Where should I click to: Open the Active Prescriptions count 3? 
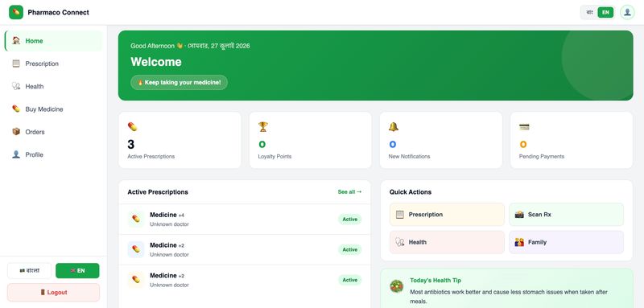tap(131, 145)
